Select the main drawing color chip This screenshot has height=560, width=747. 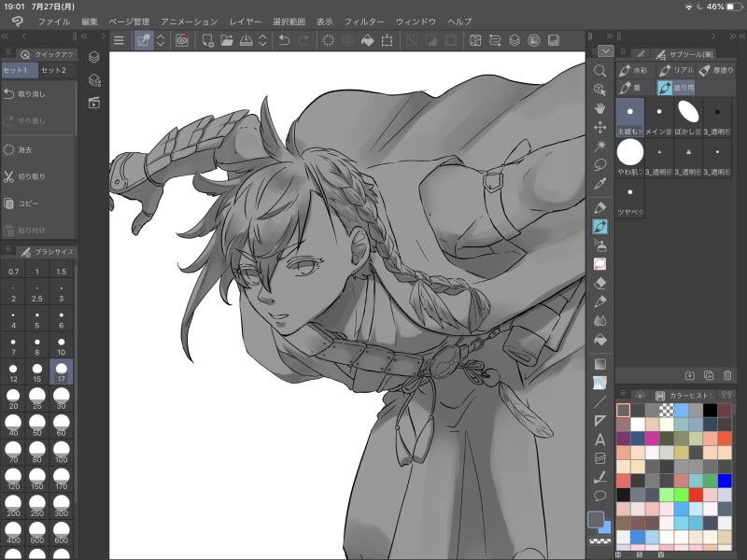pyautogui.click(x=596, y=519)
